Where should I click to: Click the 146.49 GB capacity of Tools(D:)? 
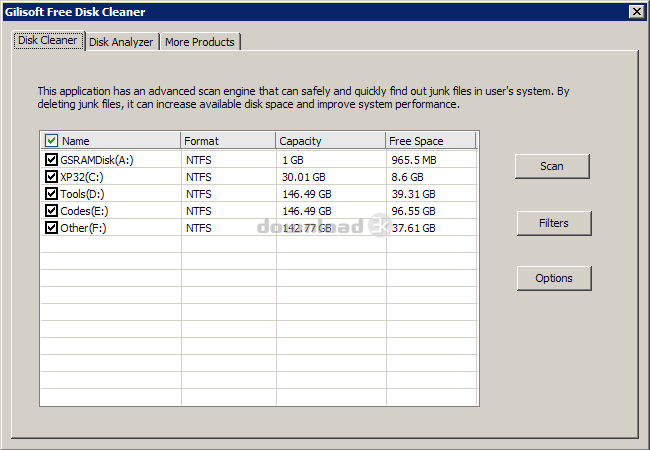coord(307,194)
